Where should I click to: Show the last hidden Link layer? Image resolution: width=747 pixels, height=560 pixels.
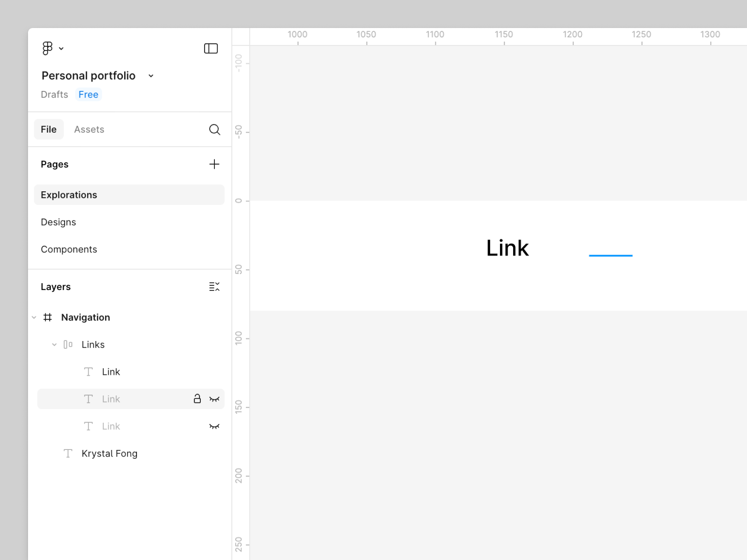214,426
